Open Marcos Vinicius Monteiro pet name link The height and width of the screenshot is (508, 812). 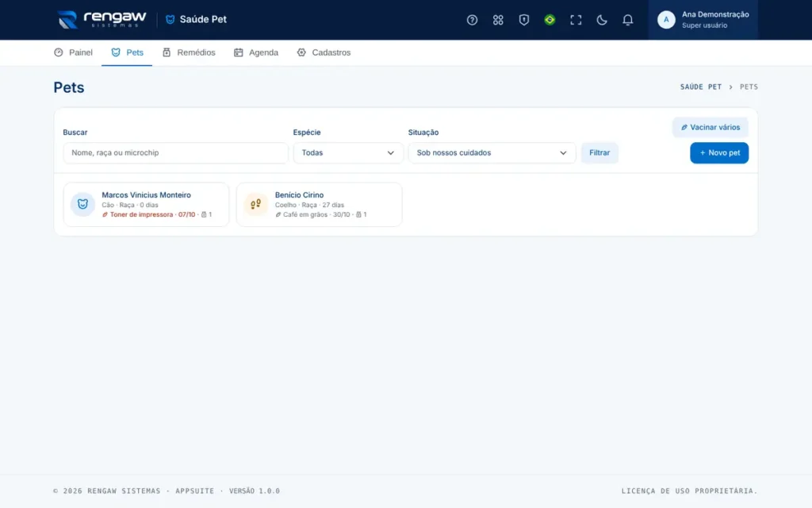tap(146, 195)
